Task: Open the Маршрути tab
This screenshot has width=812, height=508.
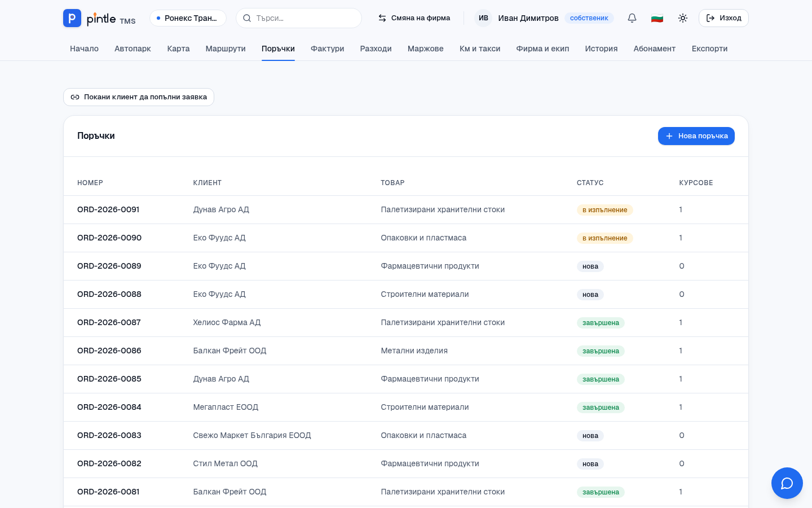Action: click(x=226, y=49)
